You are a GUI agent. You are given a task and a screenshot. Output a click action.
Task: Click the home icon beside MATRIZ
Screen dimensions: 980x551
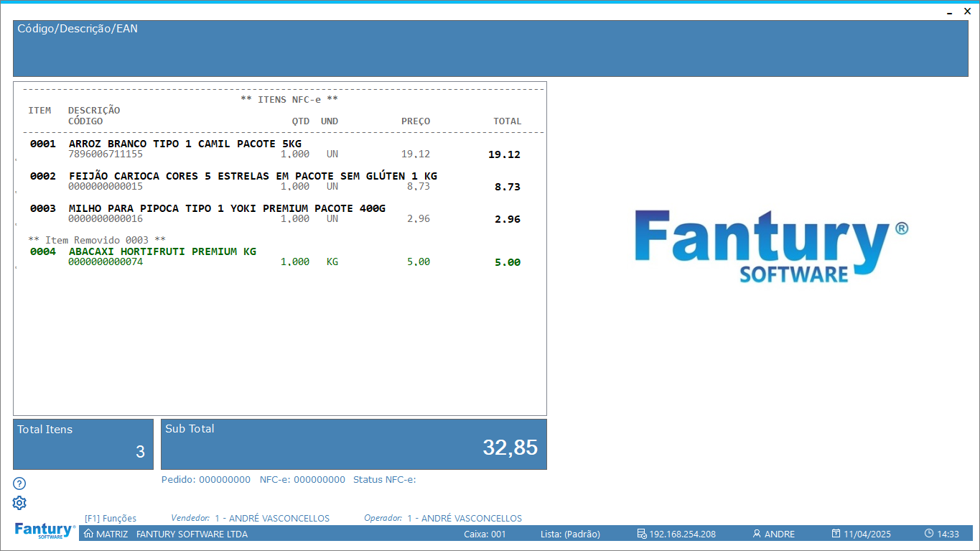pos(88,534)
